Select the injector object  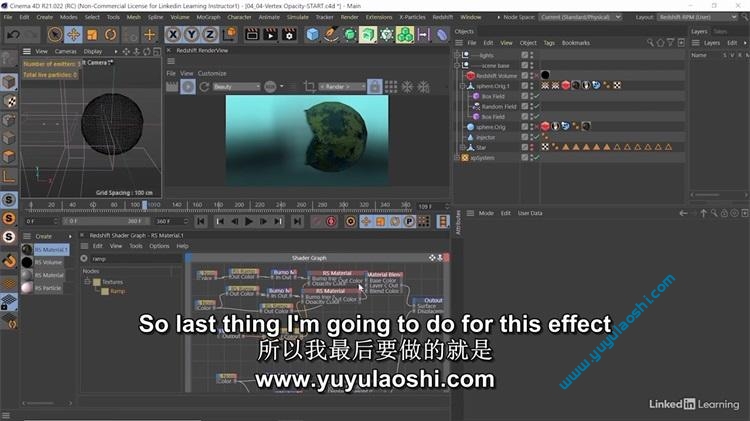pos(485,137)
